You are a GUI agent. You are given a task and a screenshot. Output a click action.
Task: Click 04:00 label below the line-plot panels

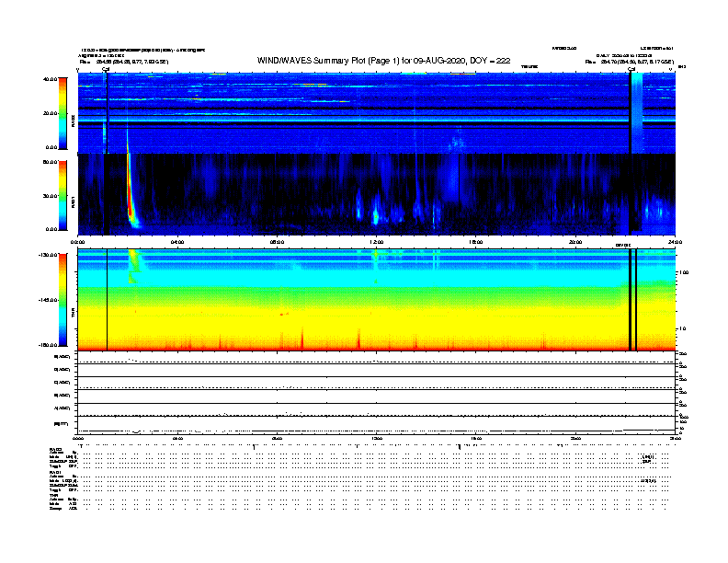177,439
